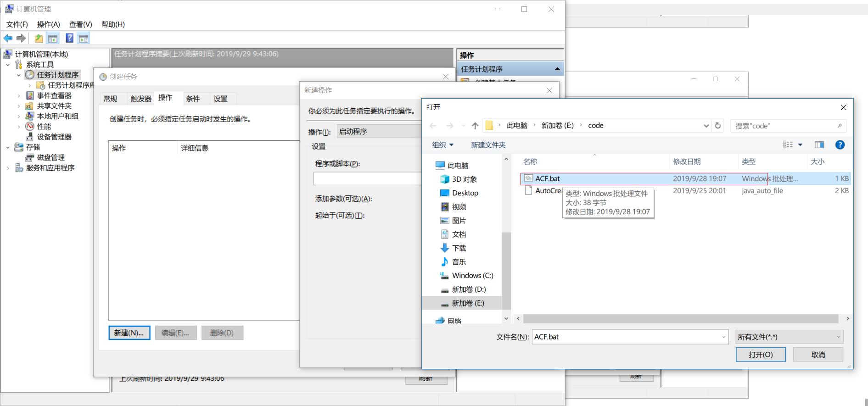Collapse the 系统工具 tree node
The image size is (868, 406).
point(8,65)
